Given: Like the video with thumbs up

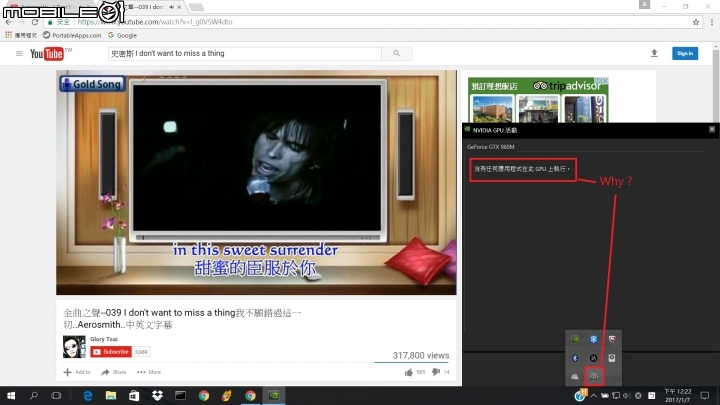Looking at the screenshot, I should (409, 372).
